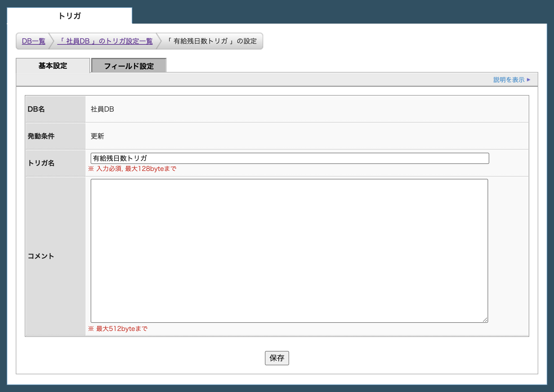Click inside the コメント textarea
This screenshot has height=392, width=554.
pyautogui.click(x=289, y=251)
